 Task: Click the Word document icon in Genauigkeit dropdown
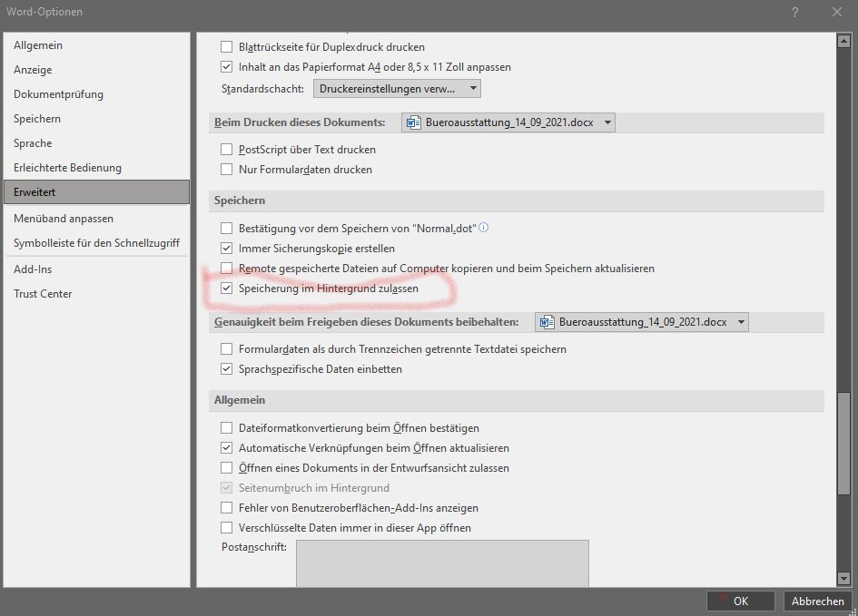(547, 322)
